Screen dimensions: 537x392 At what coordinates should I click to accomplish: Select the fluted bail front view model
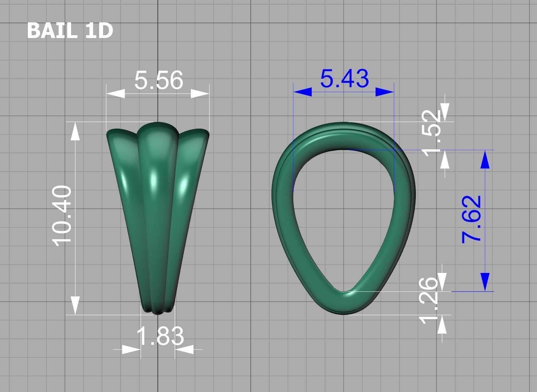pyautogui.click(x=157, y=218)
